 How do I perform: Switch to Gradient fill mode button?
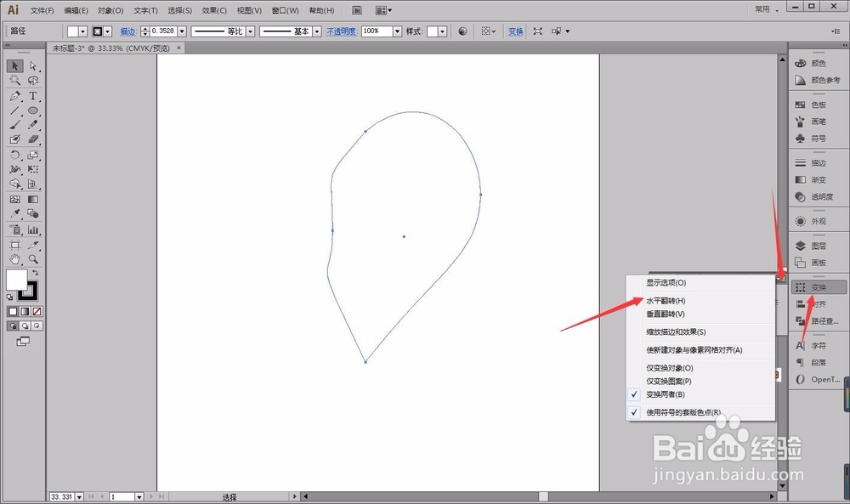(25, 312)
